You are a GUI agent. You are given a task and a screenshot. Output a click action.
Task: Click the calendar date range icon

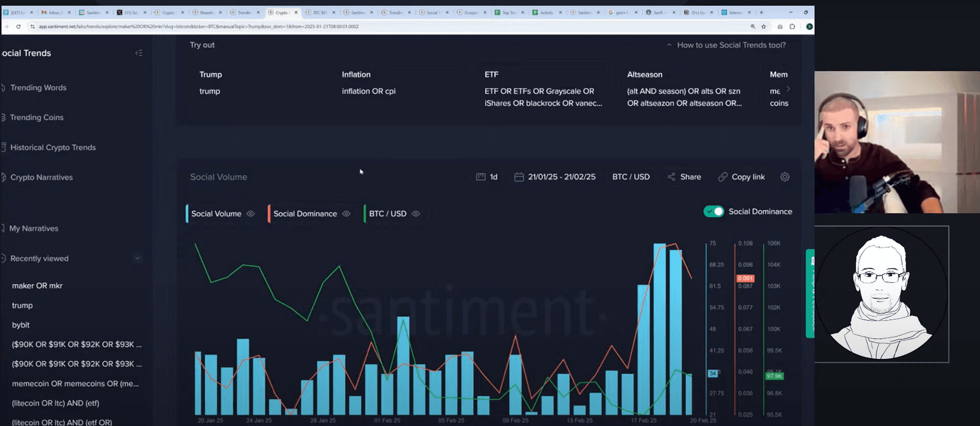point(519,177)
